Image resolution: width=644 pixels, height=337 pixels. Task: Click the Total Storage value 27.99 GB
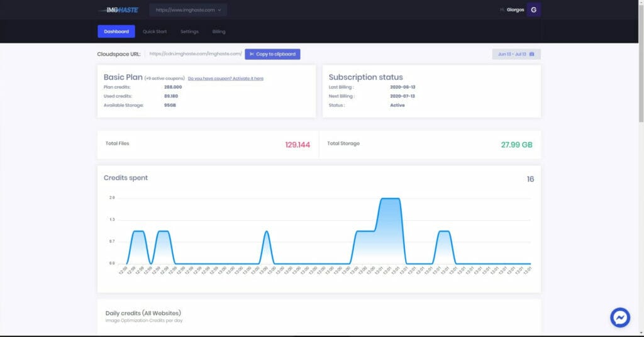(x=516, y=145)
